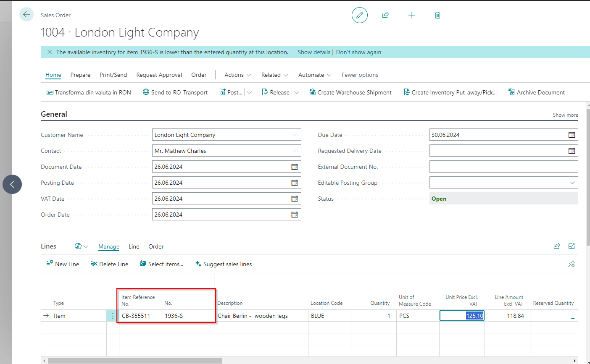Click Archive Document action

point(537,92)
